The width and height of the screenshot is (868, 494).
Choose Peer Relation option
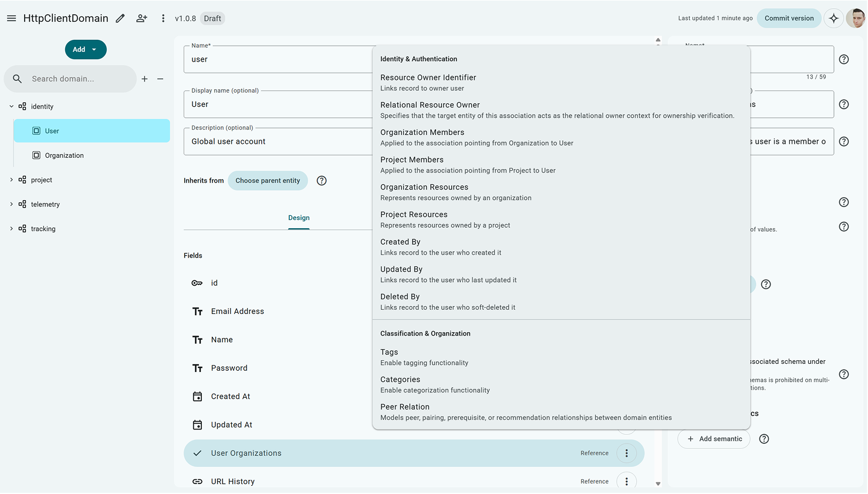point(561,412)
